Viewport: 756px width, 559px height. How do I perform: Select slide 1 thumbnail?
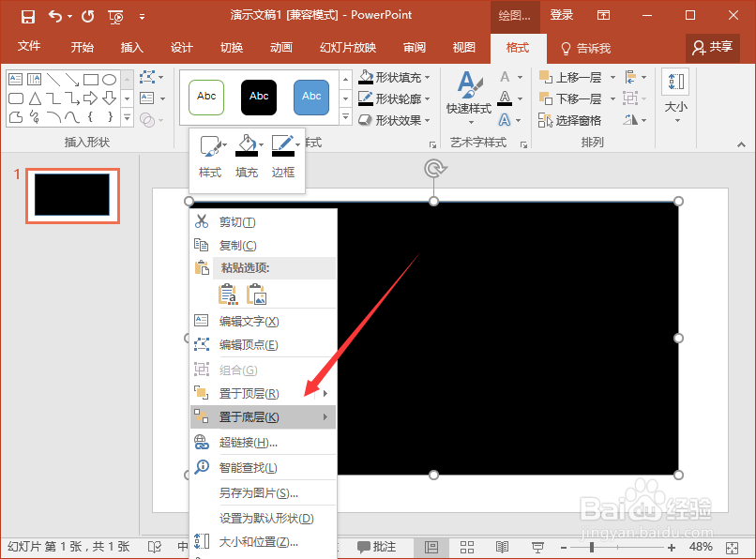(x=72, y=195)
